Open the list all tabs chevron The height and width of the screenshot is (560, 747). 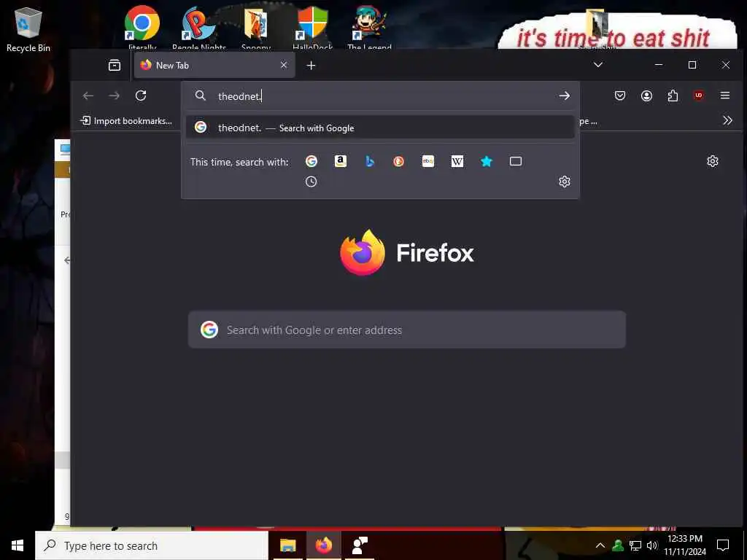(598, 65)
